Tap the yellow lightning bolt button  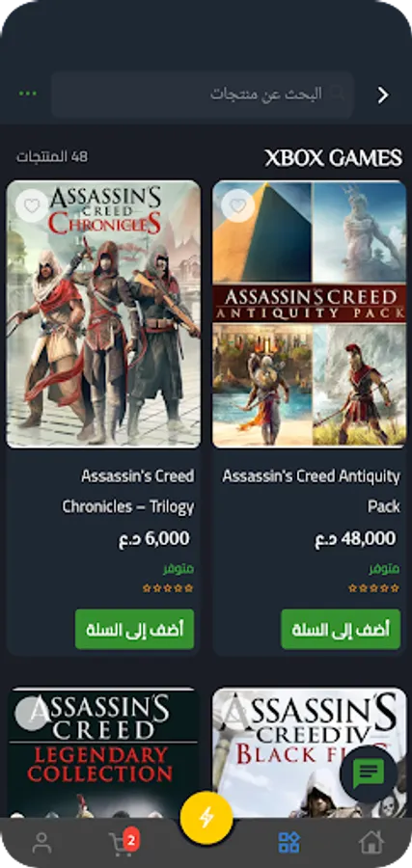(x=206, y=817)
